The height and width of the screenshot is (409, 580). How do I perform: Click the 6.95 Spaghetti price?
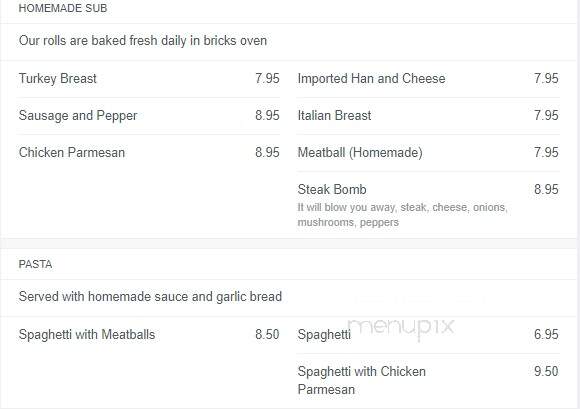point(546,334)
